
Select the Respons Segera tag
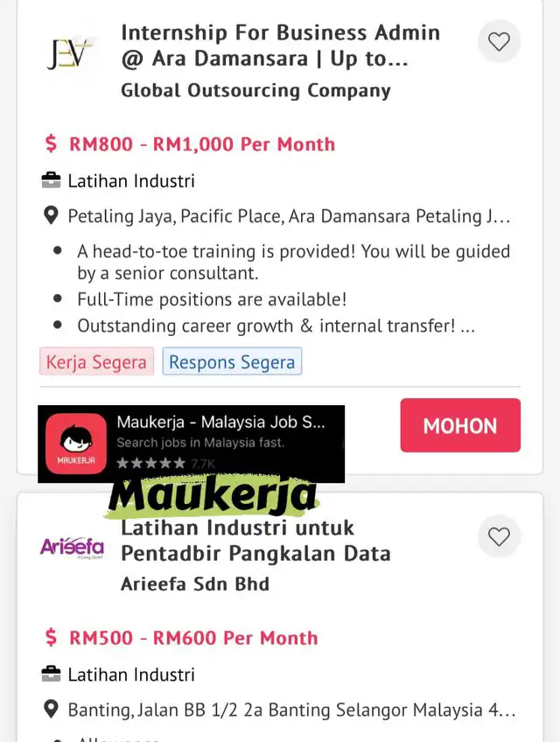(232, 361)
